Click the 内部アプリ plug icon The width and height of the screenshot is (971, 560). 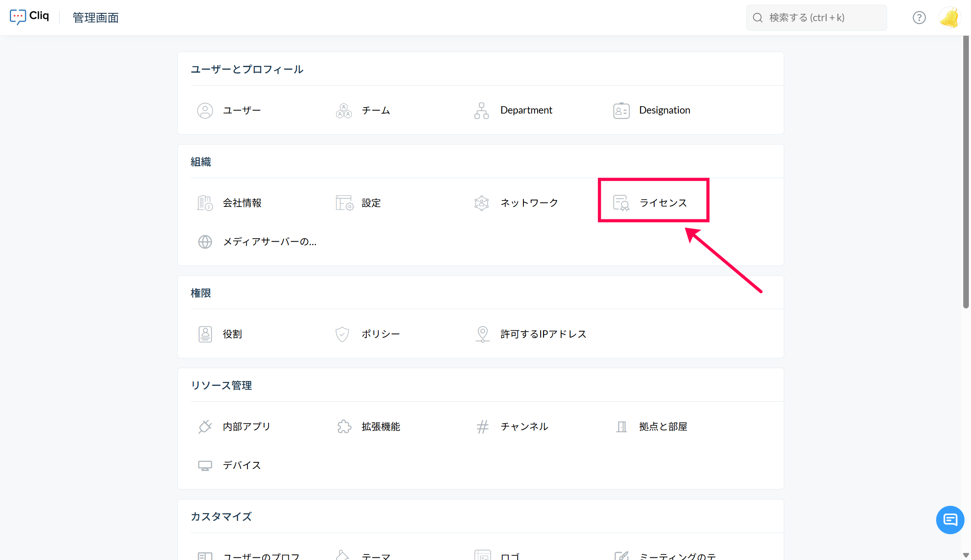[x=205, y=427]
